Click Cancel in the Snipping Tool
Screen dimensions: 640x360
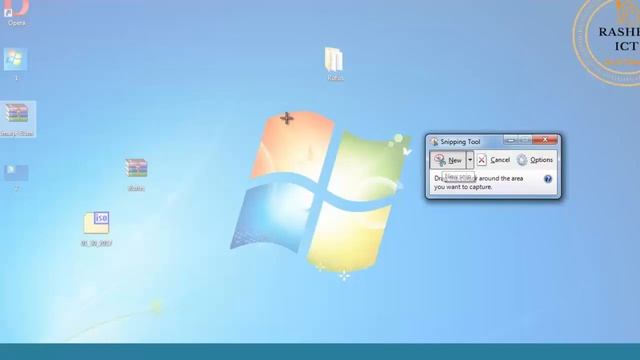click(x=494, y=160)
